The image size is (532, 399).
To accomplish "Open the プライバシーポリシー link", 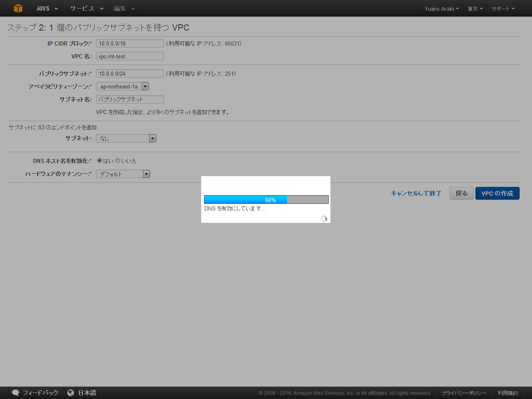I will [464, 393].
